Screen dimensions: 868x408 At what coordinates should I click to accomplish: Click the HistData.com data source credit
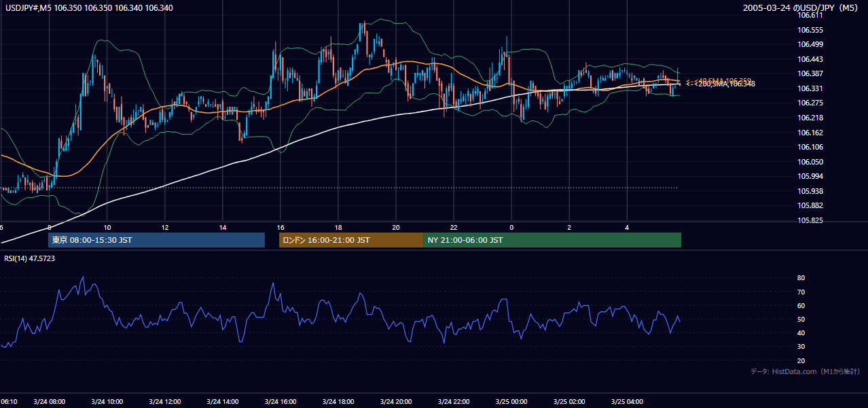coord(806,371)
